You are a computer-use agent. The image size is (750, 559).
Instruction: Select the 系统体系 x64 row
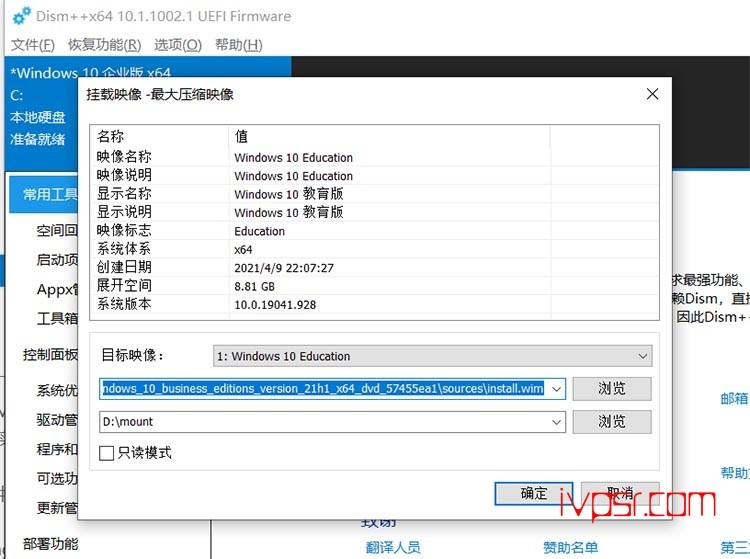tap(374, 249)
